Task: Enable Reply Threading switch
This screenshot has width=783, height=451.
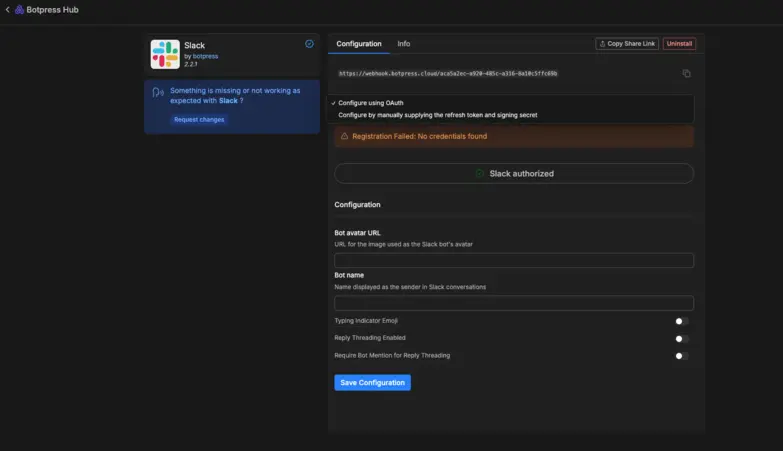Action: pos(682,339)
